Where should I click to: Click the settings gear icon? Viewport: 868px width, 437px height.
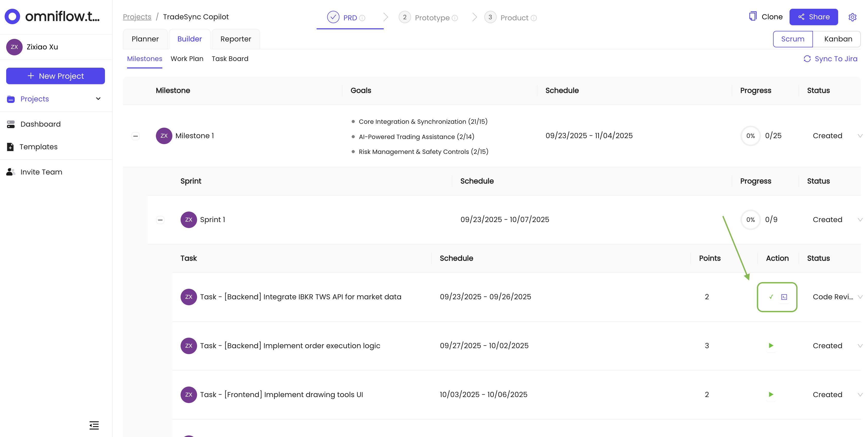(x=852, y=17)
